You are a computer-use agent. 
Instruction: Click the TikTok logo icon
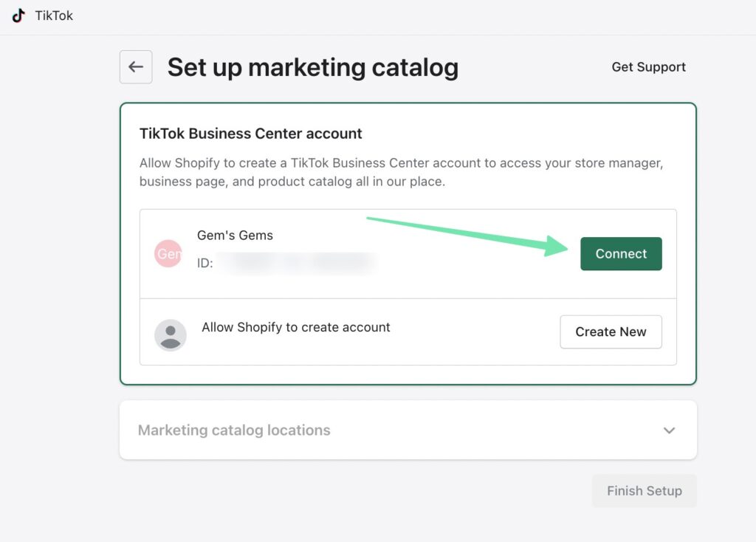18,16
